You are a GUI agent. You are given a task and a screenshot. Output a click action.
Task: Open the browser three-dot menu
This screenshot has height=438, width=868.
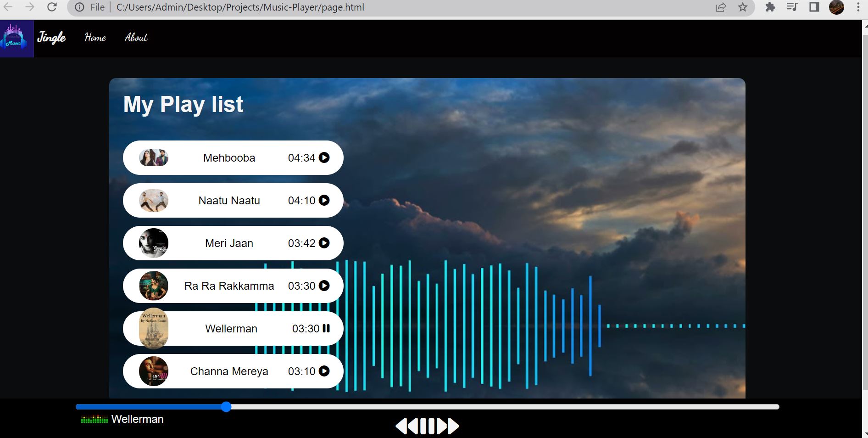tap(858, 7)
